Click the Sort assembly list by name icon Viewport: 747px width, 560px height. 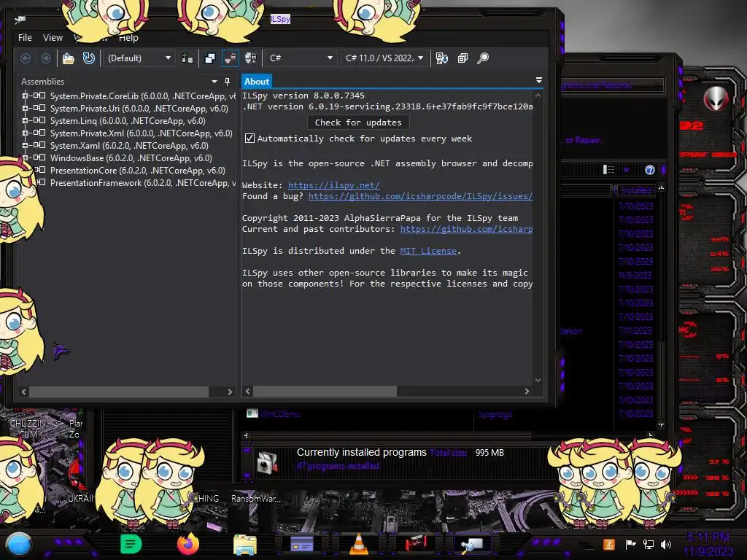click(x=442, y=58)
